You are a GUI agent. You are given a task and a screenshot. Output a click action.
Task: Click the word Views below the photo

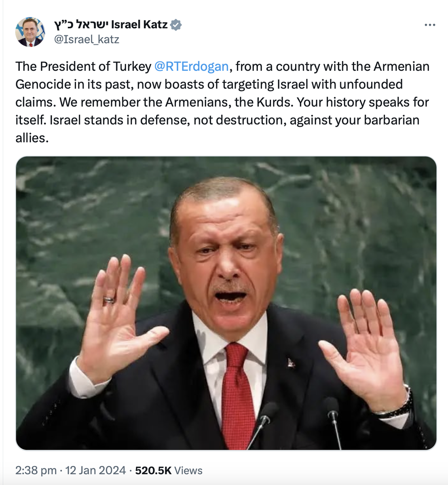(188, 470)
